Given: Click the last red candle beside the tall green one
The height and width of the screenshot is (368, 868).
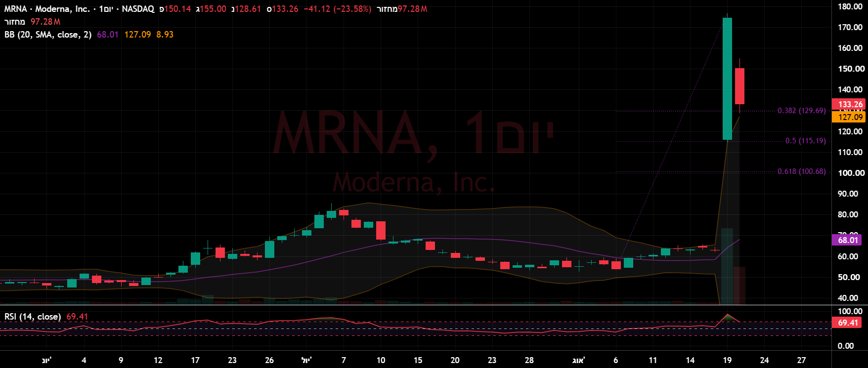Looking at the screenshot, I should click(739, 86).
